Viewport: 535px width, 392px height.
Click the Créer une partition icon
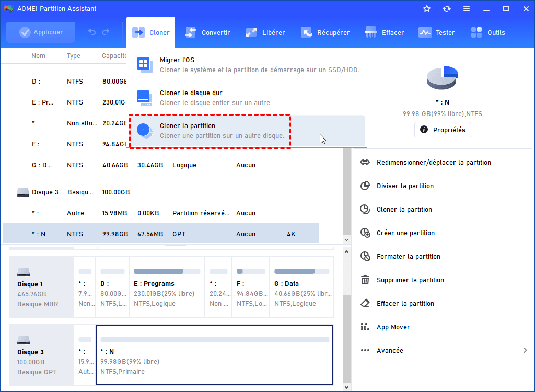coord(365,233)
